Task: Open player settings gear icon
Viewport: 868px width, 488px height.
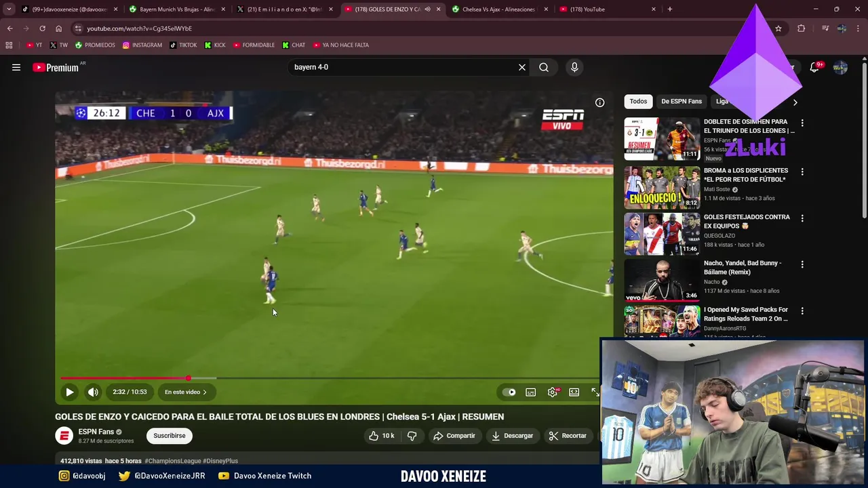Action: (553, 392)
